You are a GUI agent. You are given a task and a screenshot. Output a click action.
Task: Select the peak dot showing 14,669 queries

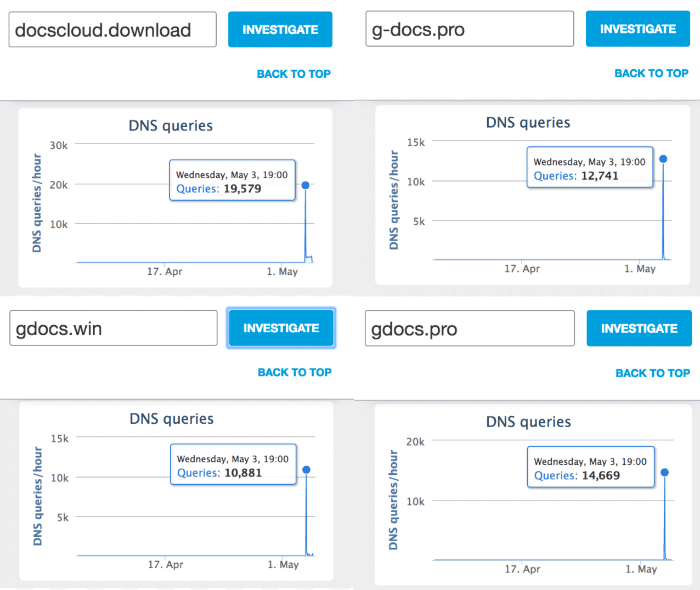point(665,473)
